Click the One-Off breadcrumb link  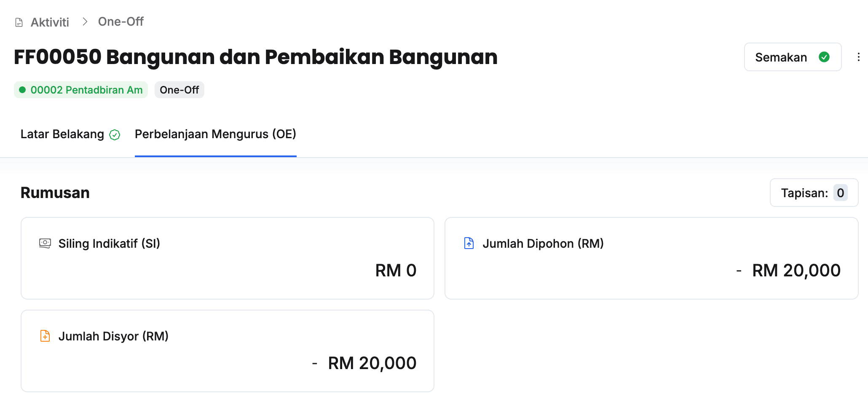tap(121, 21)
